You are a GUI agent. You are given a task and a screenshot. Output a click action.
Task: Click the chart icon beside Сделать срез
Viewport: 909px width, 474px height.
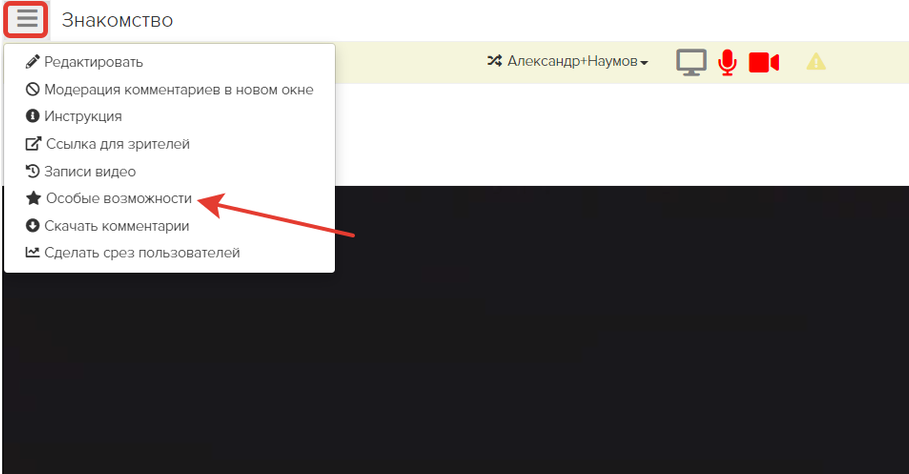(32, 253)
